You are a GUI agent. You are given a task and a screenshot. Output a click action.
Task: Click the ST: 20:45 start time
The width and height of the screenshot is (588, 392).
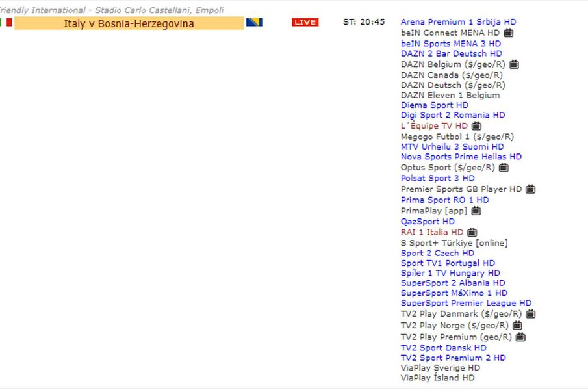[x=364, y=22]
